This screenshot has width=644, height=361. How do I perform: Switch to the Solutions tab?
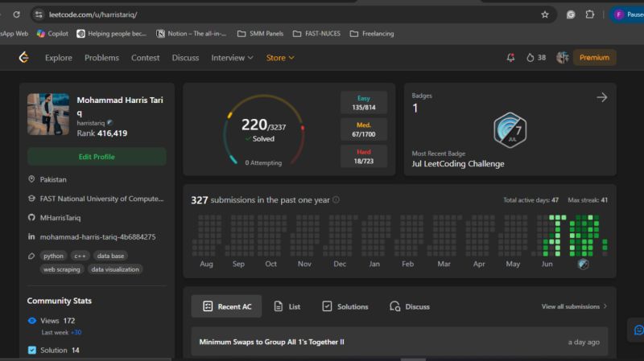345,306
